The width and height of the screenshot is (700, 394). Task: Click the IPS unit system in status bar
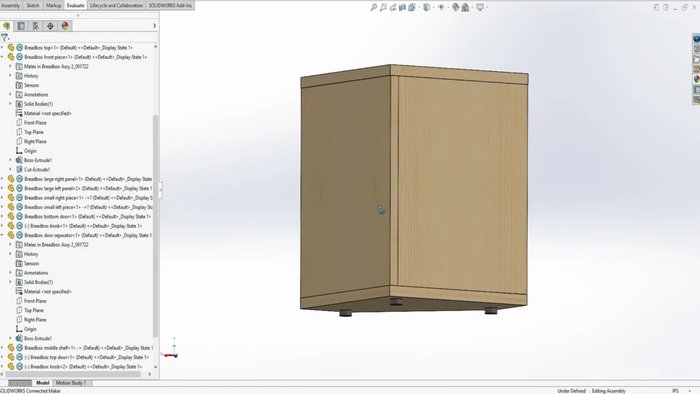[x=675, y=391]
